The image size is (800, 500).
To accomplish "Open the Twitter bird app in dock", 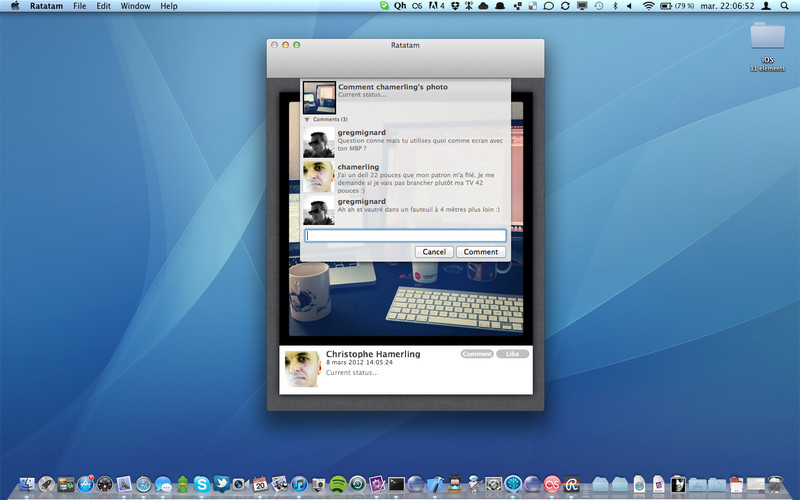I will coord(221,484).
